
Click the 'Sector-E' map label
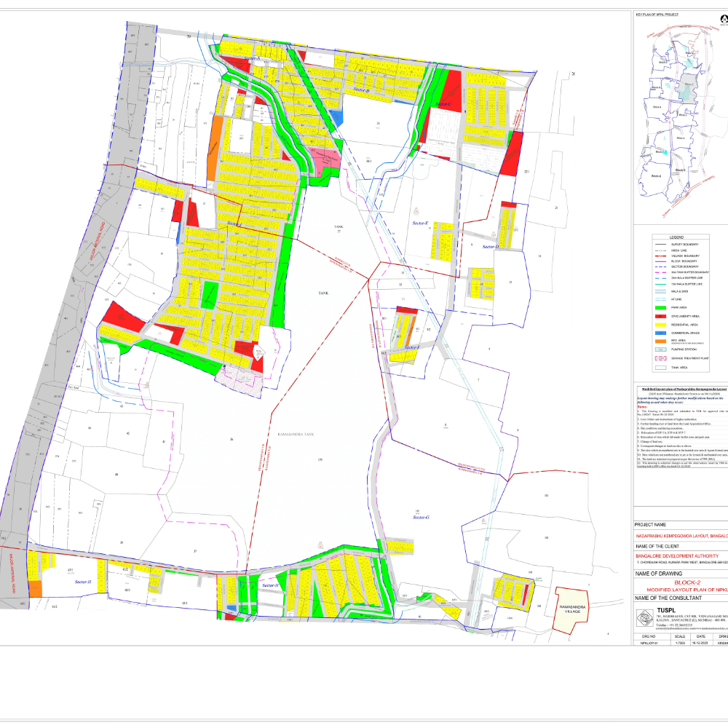(420, 223)
